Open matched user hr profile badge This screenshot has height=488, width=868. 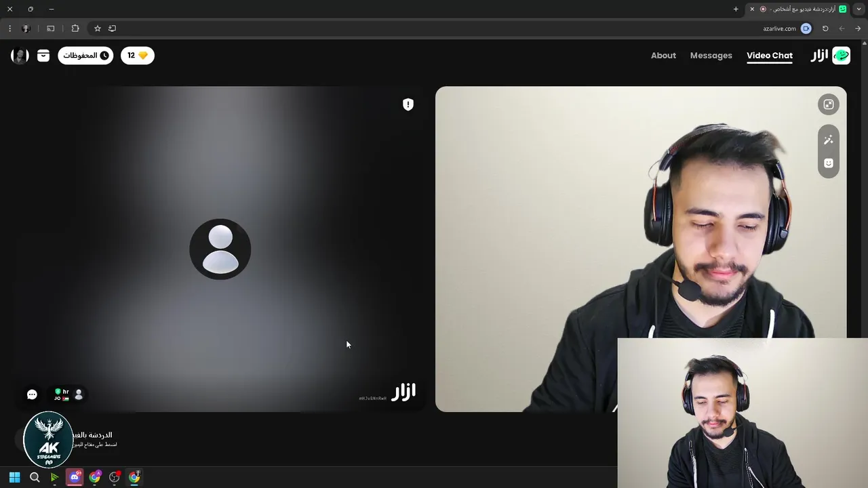(x=69, y=394)
